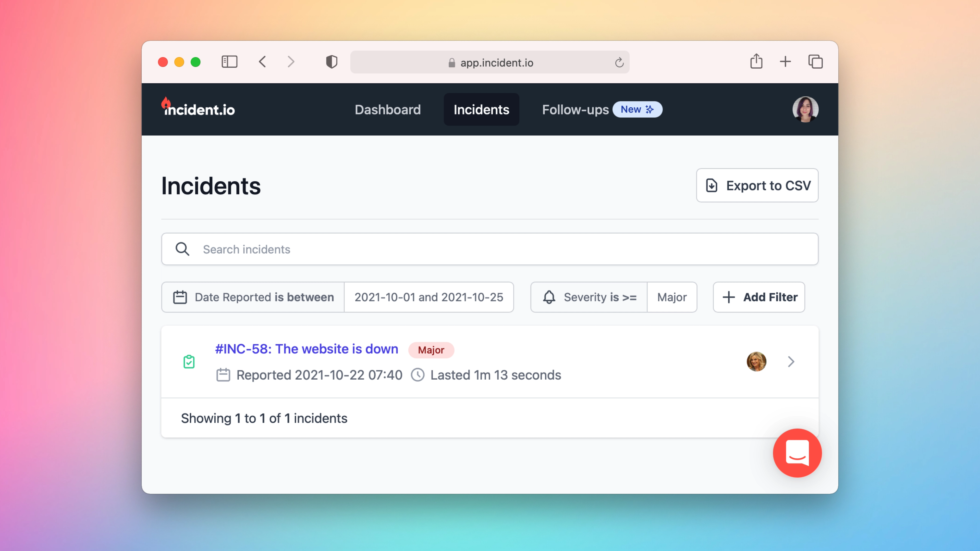Click the Showing 1 to 1 of 1 incidents text
Screen dimensions: 980x551
pyautogui.click(x=264, y=418)
